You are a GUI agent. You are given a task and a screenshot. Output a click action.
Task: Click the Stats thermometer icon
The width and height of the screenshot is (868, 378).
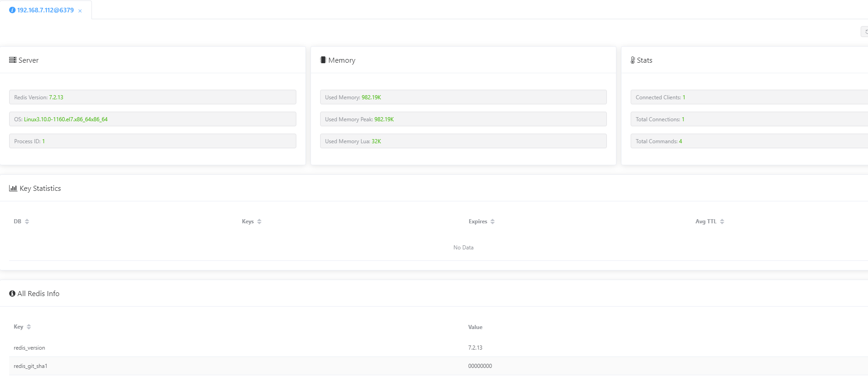point(633,60)
